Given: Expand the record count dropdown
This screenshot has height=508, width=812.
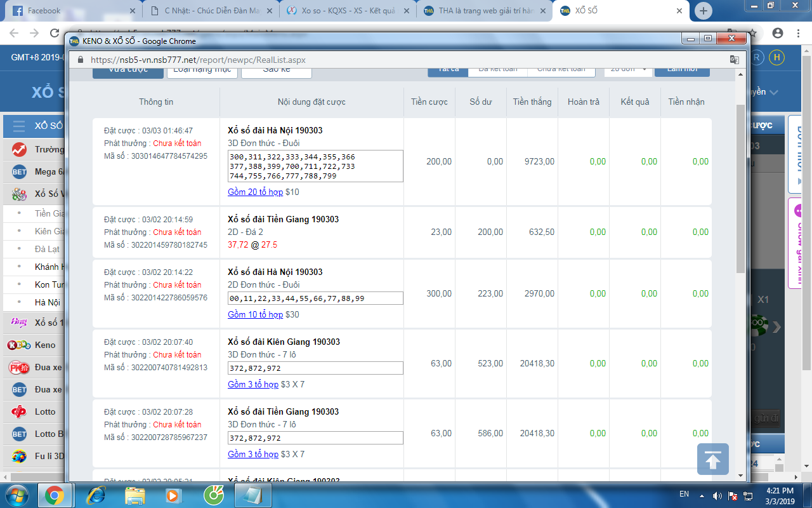Looking at the screenshot, I should [628, 69].
